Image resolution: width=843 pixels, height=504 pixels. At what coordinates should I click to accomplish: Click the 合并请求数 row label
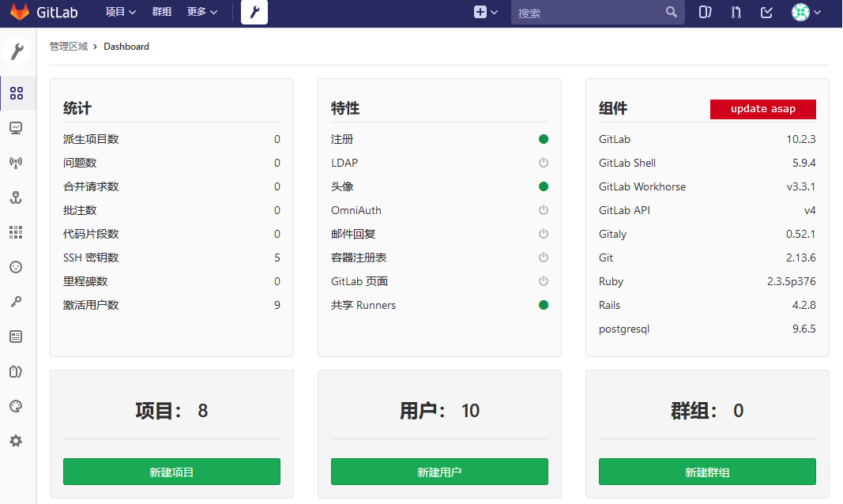(x=91, y=186)
